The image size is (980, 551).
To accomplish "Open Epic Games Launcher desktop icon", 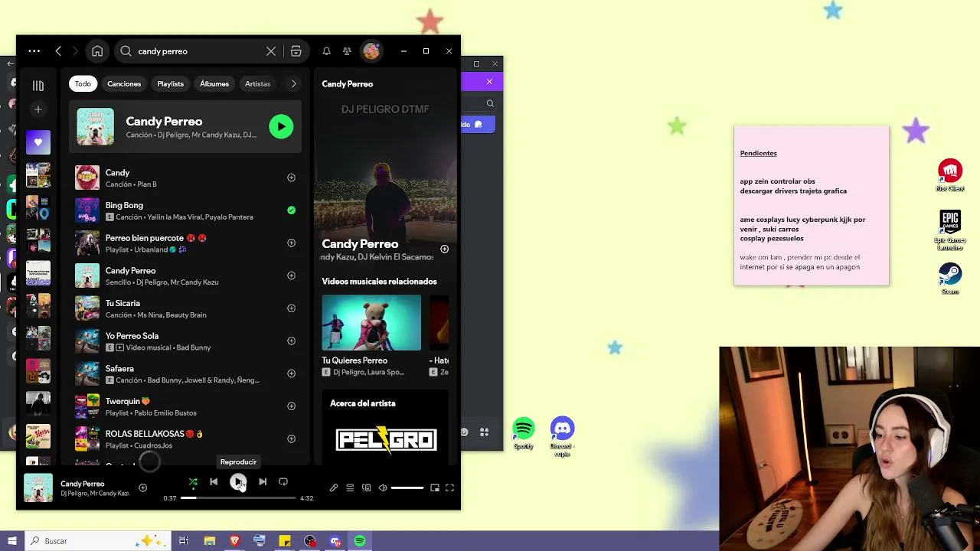I will pyautogui.click(x=950, y=230).
